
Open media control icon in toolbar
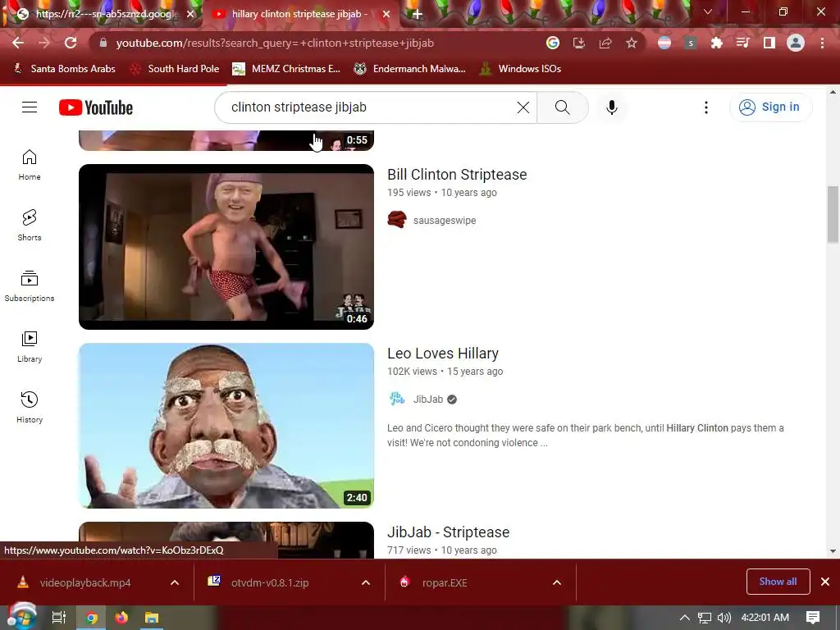coord(743,43)
